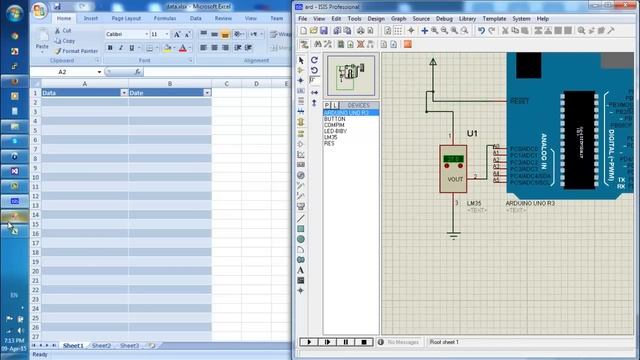The height and width of the screenshot is (360, 640).
Task: Switch to Excel Formulas ribbon tab
Action: 165,18
